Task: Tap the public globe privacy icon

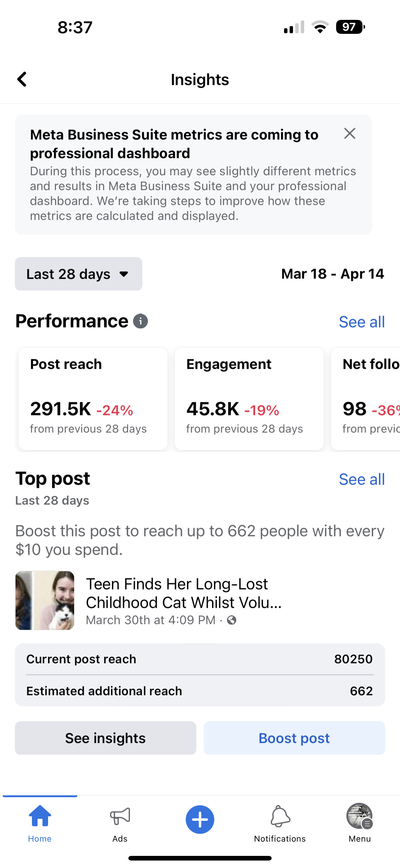Action: tap(232, 620)
